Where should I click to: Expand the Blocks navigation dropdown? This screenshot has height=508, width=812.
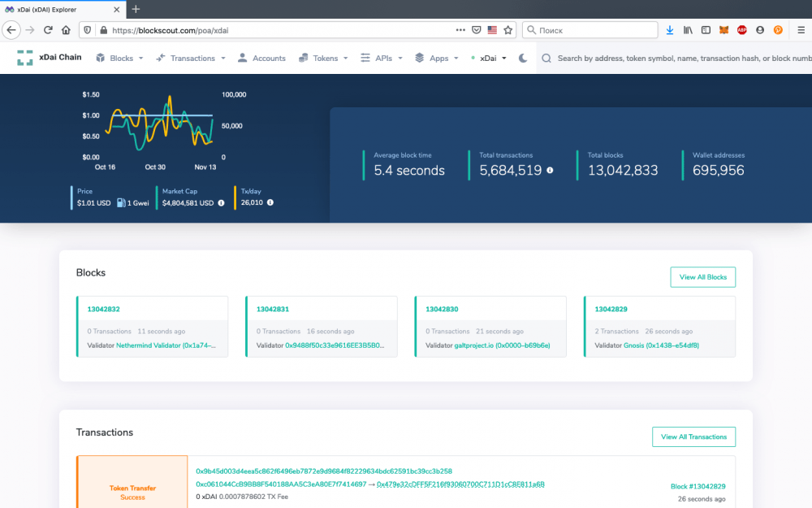(x=119, y=58)
